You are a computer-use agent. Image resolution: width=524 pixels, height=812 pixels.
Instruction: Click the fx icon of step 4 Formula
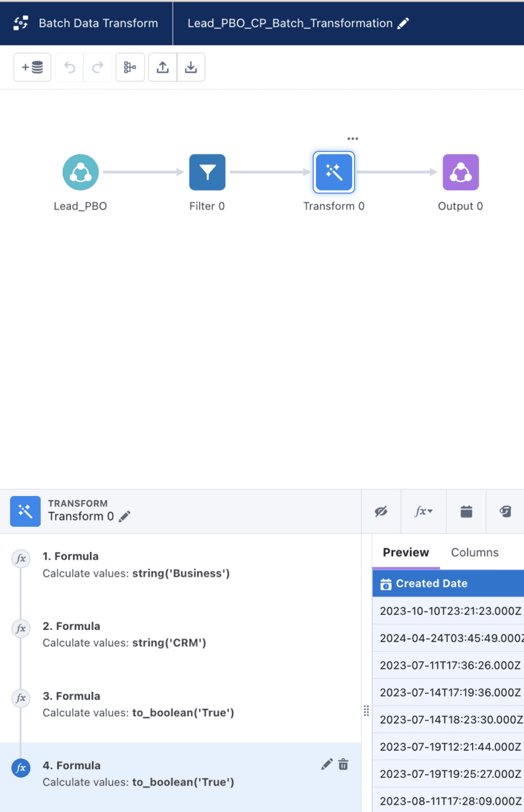click(20, 768)
